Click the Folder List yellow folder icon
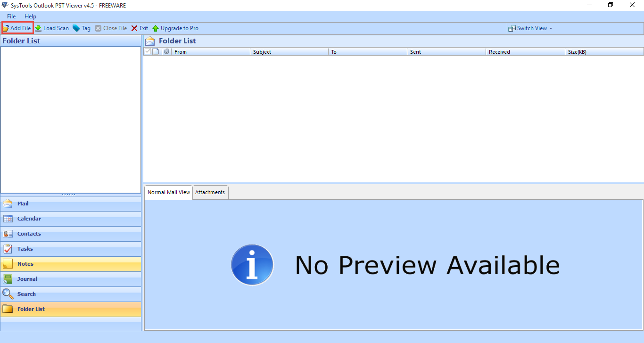The width and height of the screenshot is (644, 343). pos(8,309)
